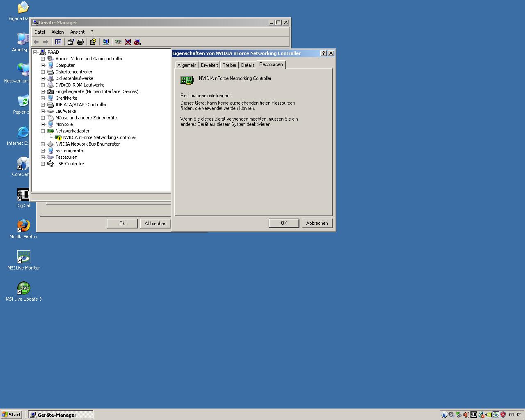Screen dimensions: 525x420
Task: Click the Messenger tray icon with red x
Action: point(482,415)
